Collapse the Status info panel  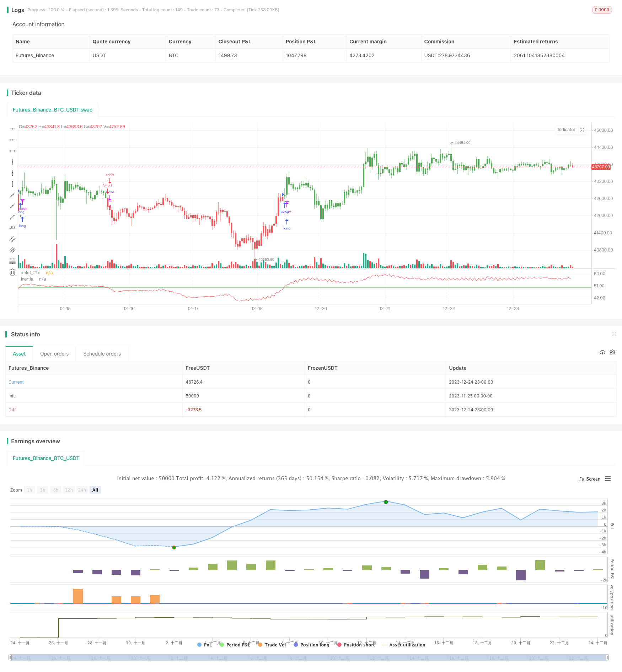pyautogui.click(x=614, y=334)
